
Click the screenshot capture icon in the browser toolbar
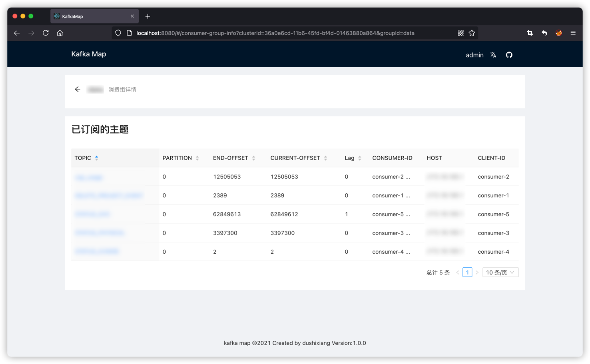click(x=530, y=33)
